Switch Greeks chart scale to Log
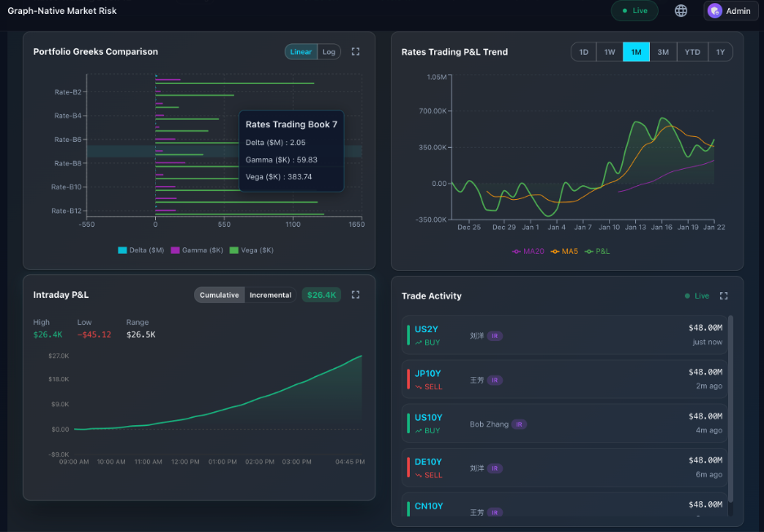Screen dimensions: 764x532 (329, 51)
